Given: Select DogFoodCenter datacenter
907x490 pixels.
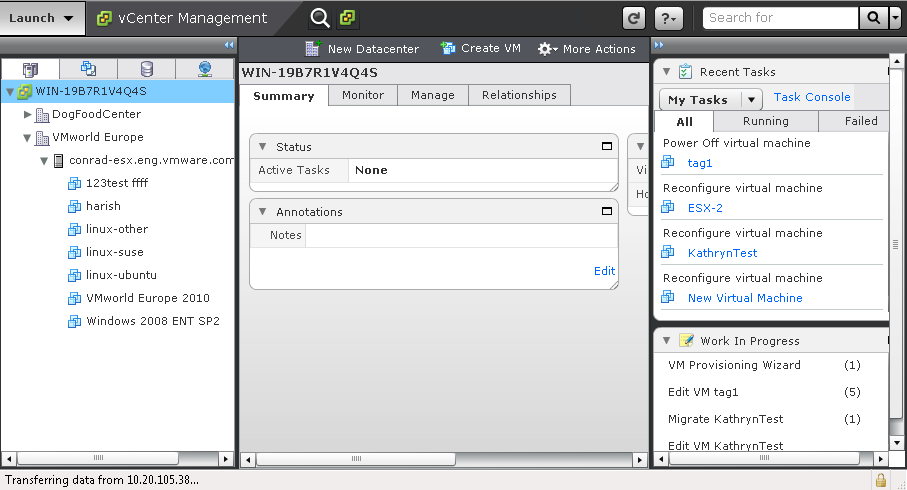Looking at the screenshot, I should [96, 115].
